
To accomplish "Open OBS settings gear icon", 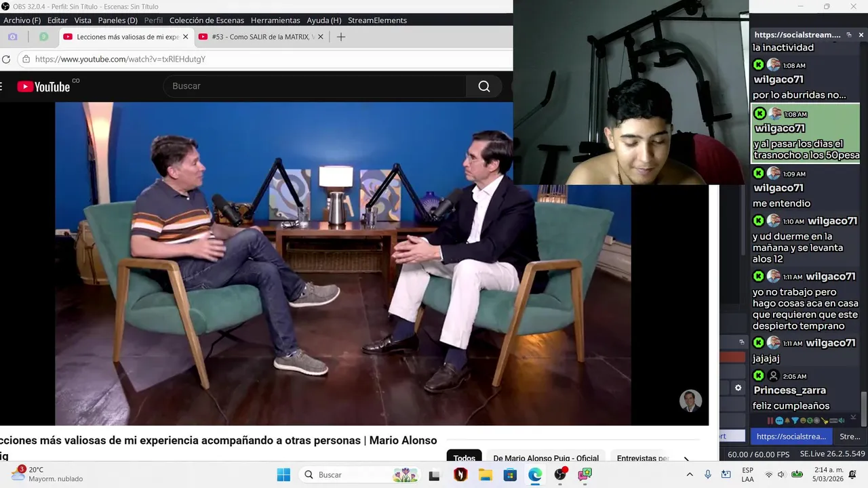I will [738, 388].
